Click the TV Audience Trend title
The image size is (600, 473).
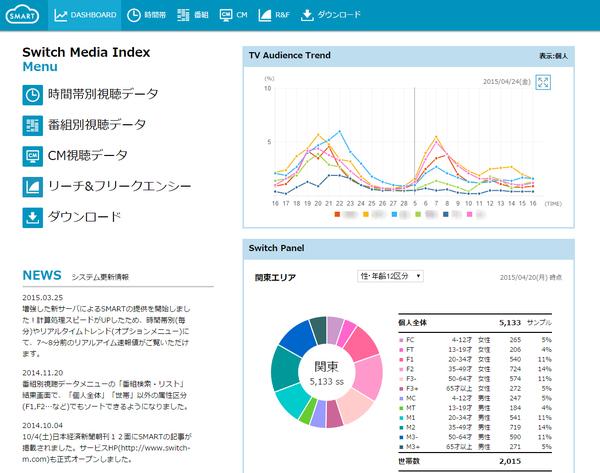[290, 55]
